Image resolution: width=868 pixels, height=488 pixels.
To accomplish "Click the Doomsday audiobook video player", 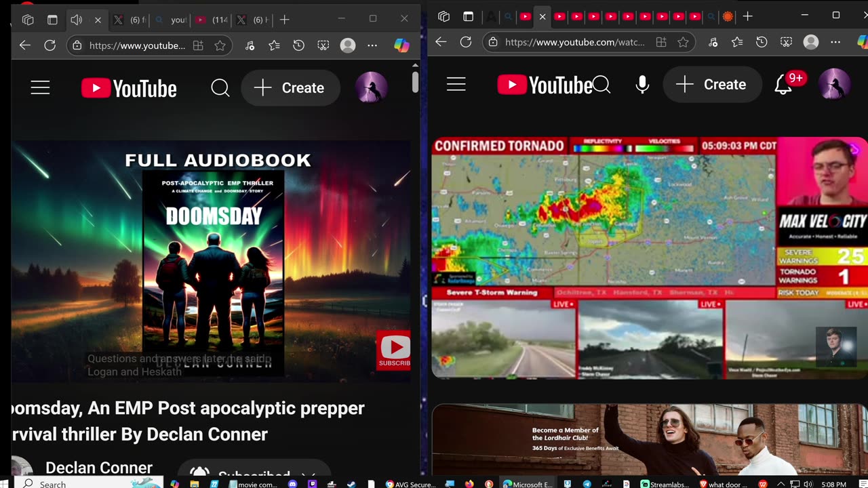I will coord(211,261).
